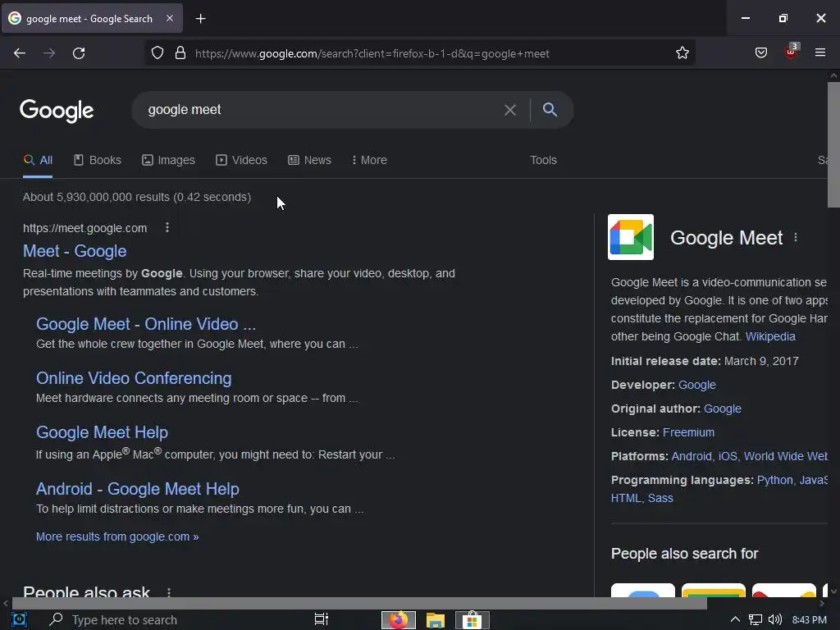Open Online Video Conferencing link
840x630 pixels.
point(134,378)
